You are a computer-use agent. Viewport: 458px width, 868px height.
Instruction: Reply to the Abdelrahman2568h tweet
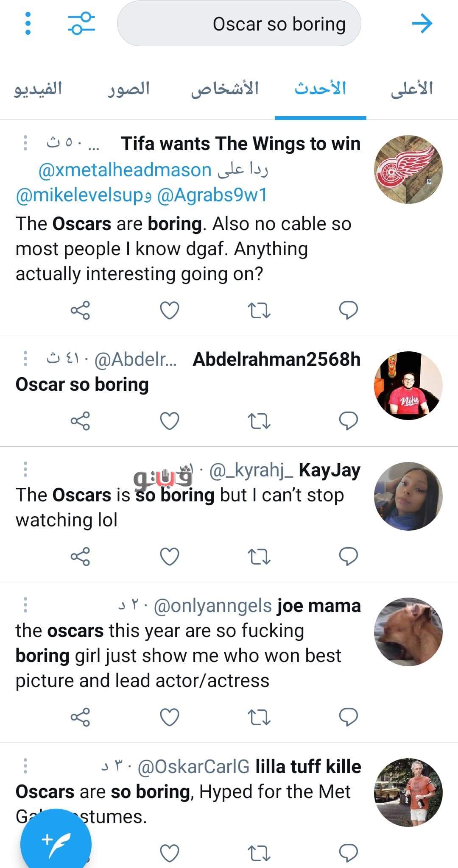point(349,421)
